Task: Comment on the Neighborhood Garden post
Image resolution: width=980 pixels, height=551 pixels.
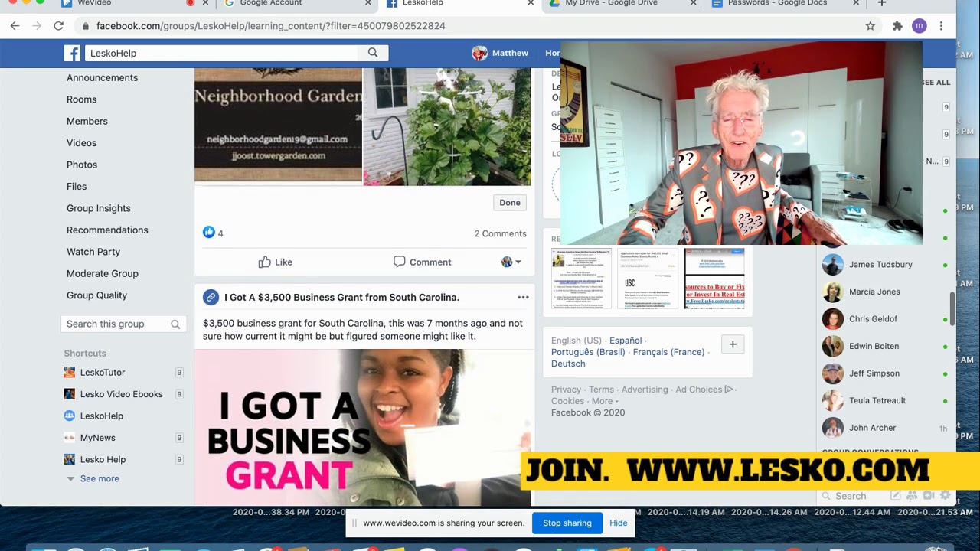Action: click(x=423, y=262)
